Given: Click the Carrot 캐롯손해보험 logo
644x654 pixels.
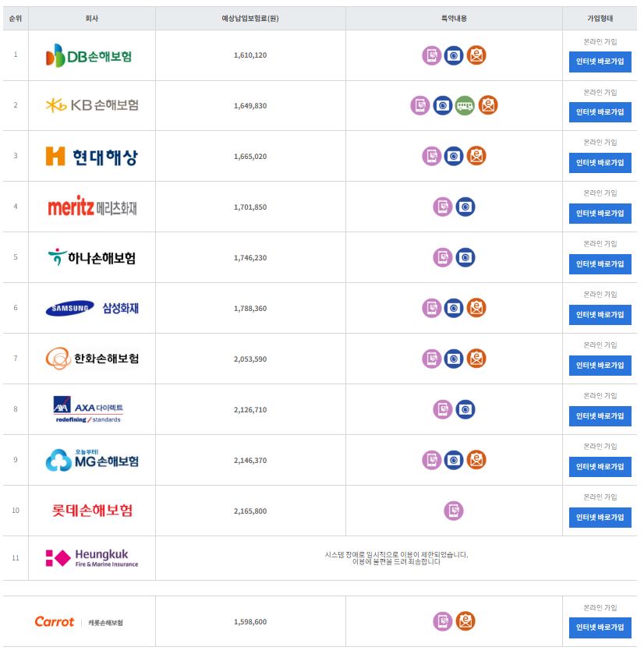Looking at the screenshot, I should click(x=79, y=622).
